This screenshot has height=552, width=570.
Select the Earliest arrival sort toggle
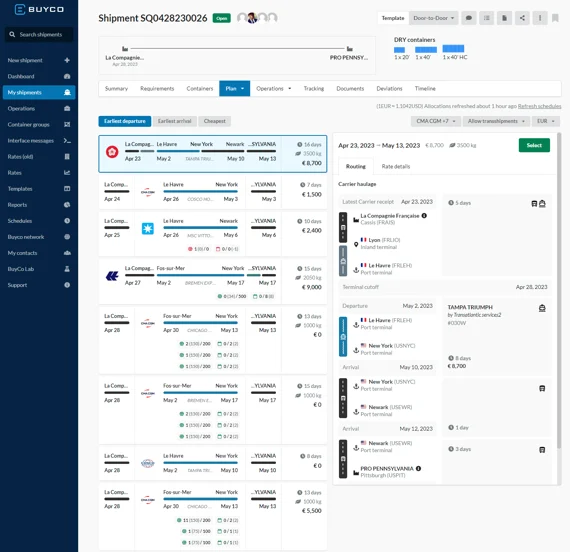[174, 121]
